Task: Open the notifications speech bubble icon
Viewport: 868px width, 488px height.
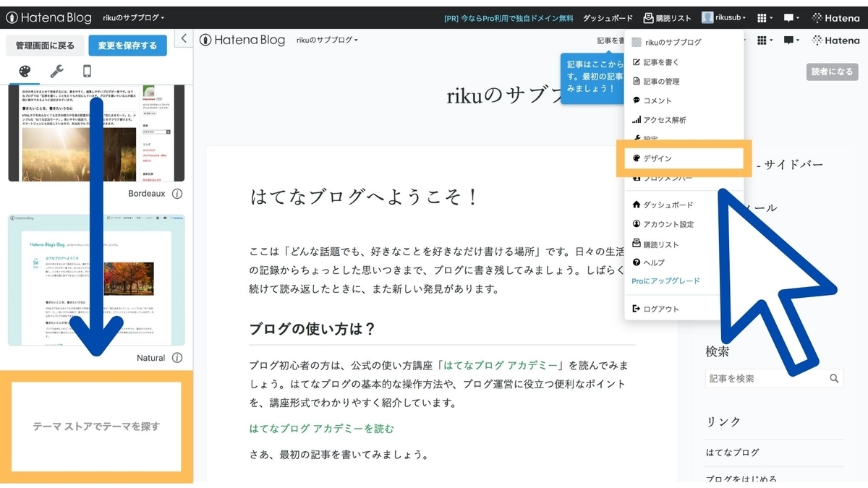Action: tap(791, 17)
